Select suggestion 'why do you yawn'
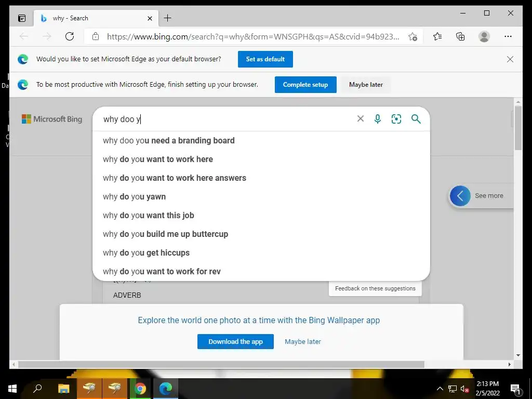The image size is (532, 399). [x=261, y=196]
